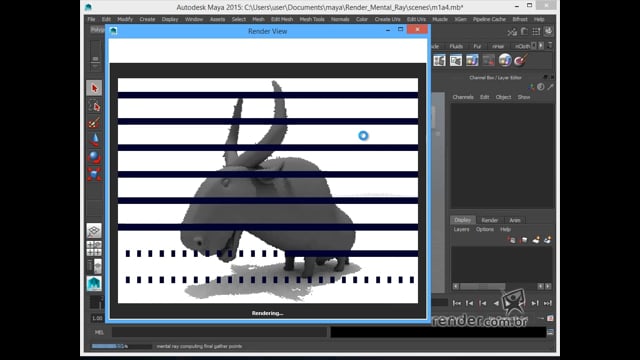Click status line grid icon

536,31
